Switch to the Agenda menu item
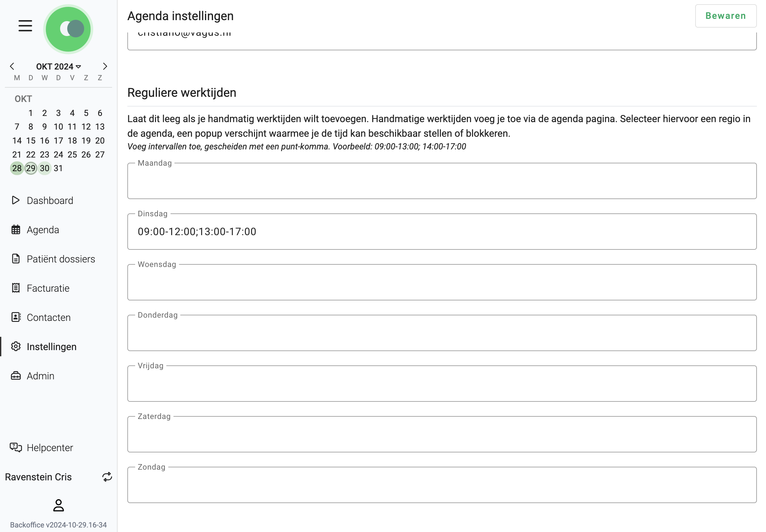This screenshot has height=532, width=766. pos(43,229)
